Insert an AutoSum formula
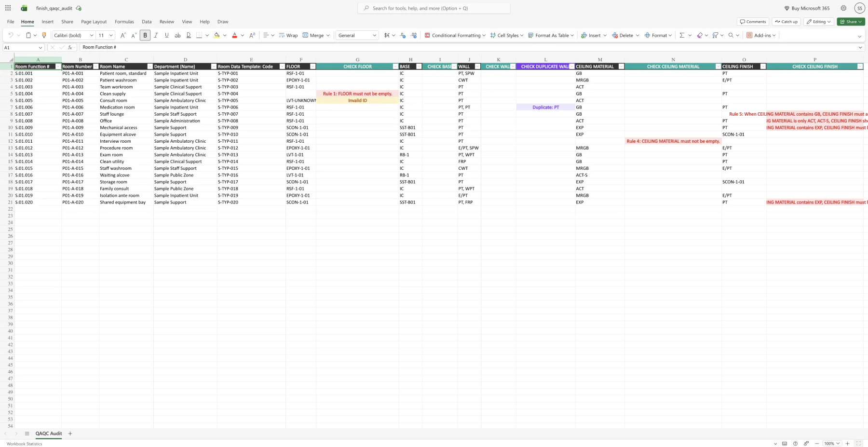This screenshot has height=447, width=868. [x=682, y=35]
